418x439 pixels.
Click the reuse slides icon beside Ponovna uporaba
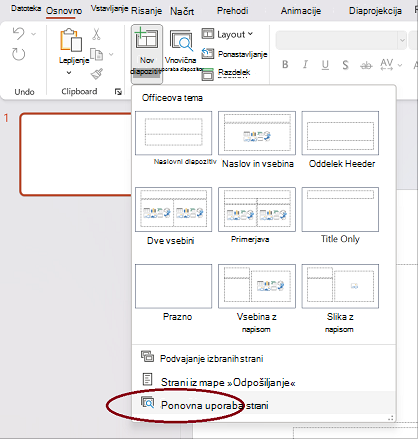147,403
